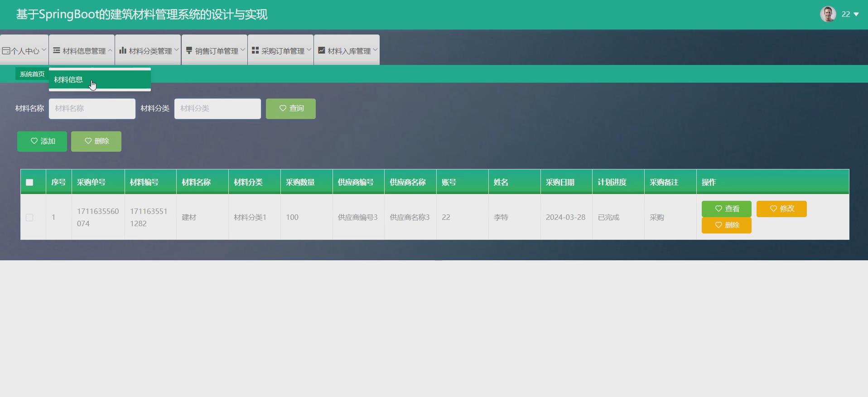Expand the 采购订单管理 chevron

point(309,50)
